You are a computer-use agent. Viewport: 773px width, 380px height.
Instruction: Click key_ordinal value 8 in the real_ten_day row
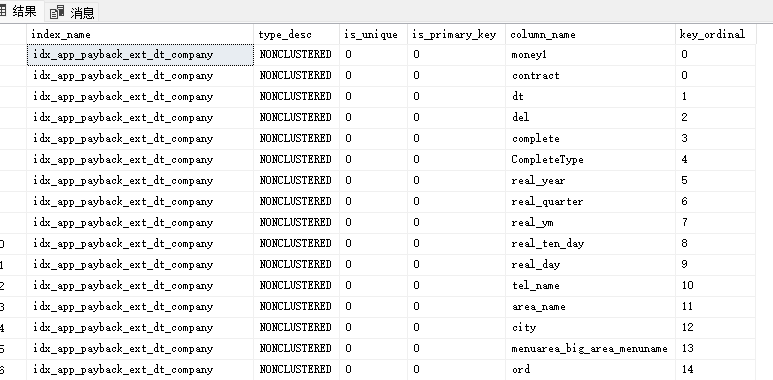715,243
